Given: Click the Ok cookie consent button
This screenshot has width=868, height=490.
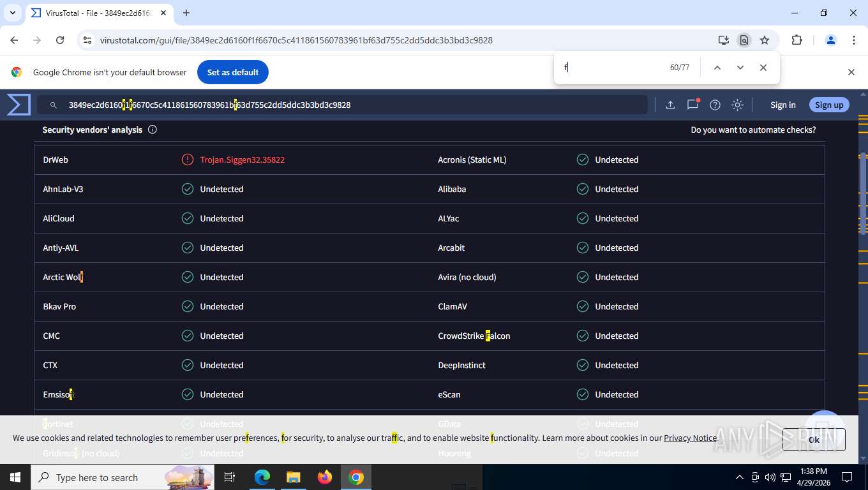Looking at the screenshot, I should coord(814,440).
